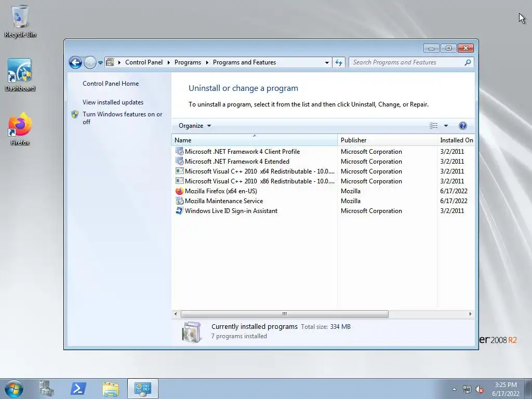Viewport: 532px width, 399px height.
Task: Sort by the Name column header
Action: click(x=255, y=140)
